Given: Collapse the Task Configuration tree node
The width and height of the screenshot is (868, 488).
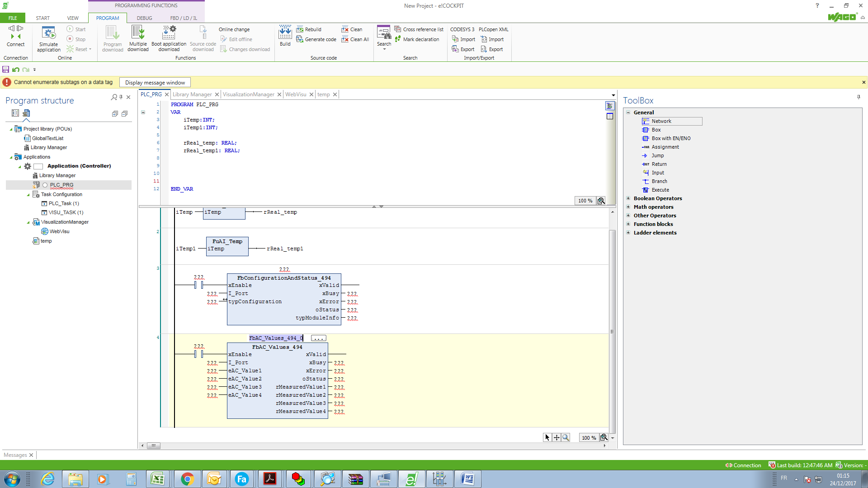Looking at the screenshot, I should (x=28, y=195).
